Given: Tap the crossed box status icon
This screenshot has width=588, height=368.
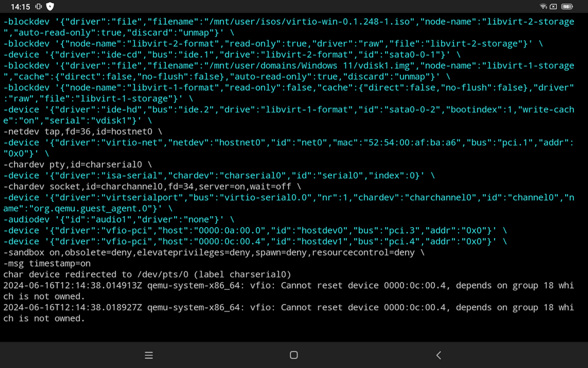Looking at the screenshot, I should point(553,6).
